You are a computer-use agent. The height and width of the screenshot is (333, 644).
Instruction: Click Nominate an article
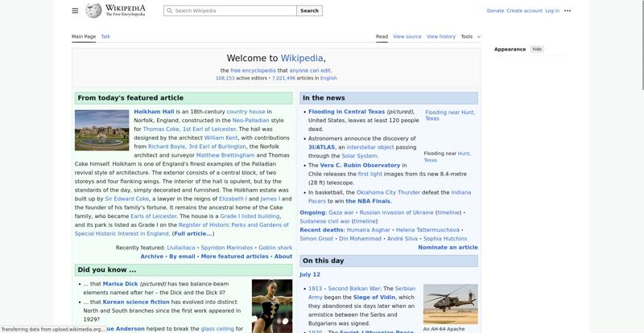click(448, 247)
